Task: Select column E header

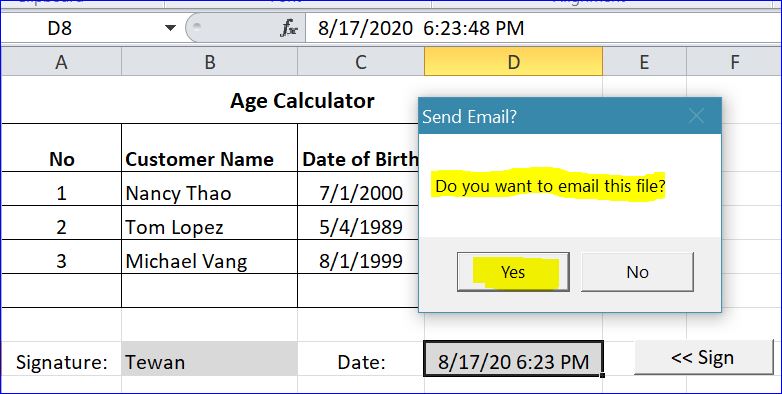Action: click(x=644, y=62)
